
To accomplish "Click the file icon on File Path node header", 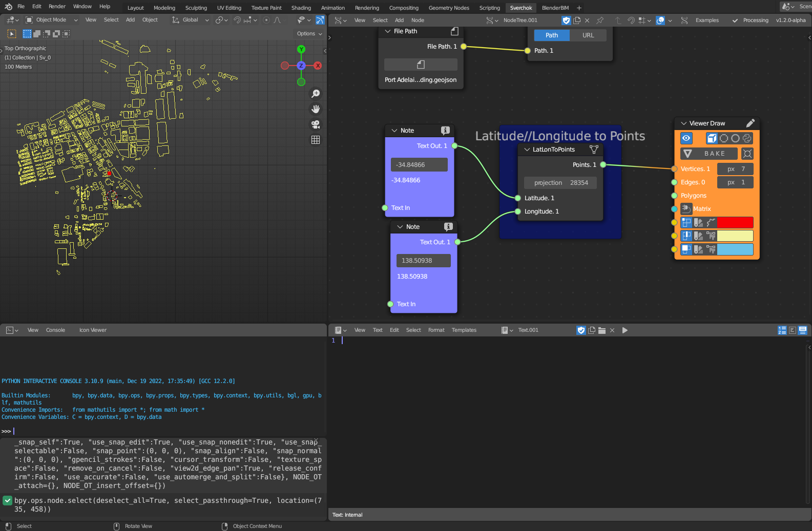I will pyautogui.click(x=454, y=31).
